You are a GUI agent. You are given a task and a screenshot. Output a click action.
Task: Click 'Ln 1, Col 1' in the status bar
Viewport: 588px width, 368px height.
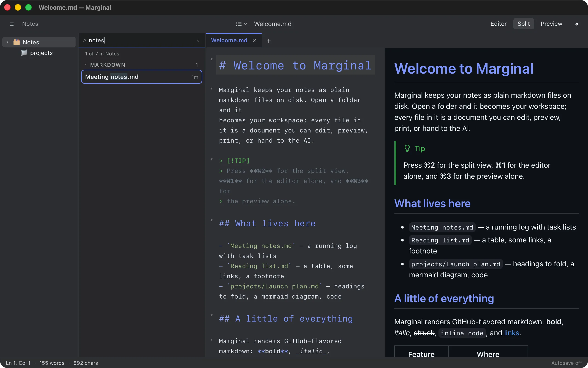pos(18,363)
